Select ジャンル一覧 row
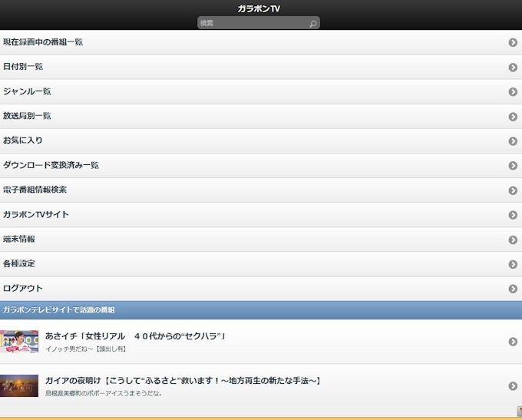Image resolution: width=522 pixels, height=420 pixels. (27, 91)
